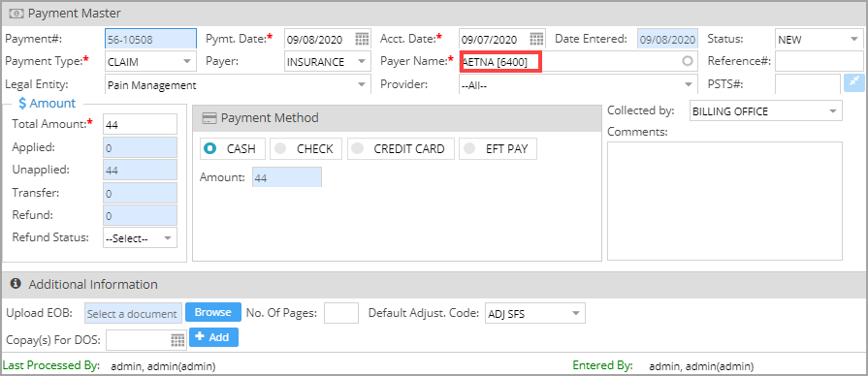
Task: Click the Refund amount field
Action: (140, 215)
